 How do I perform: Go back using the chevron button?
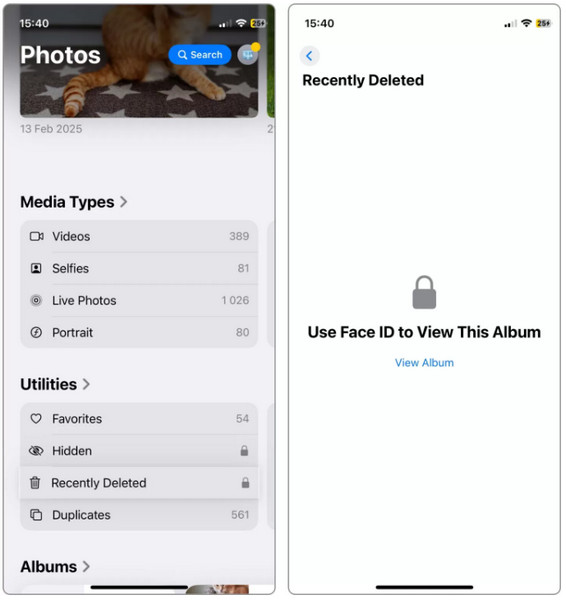309,56
